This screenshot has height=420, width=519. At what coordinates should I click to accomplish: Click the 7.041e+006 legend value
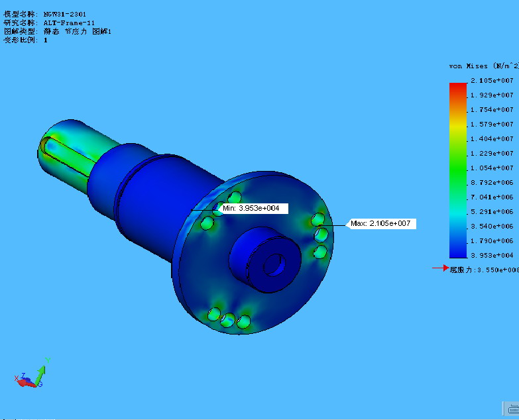[492, 197]
